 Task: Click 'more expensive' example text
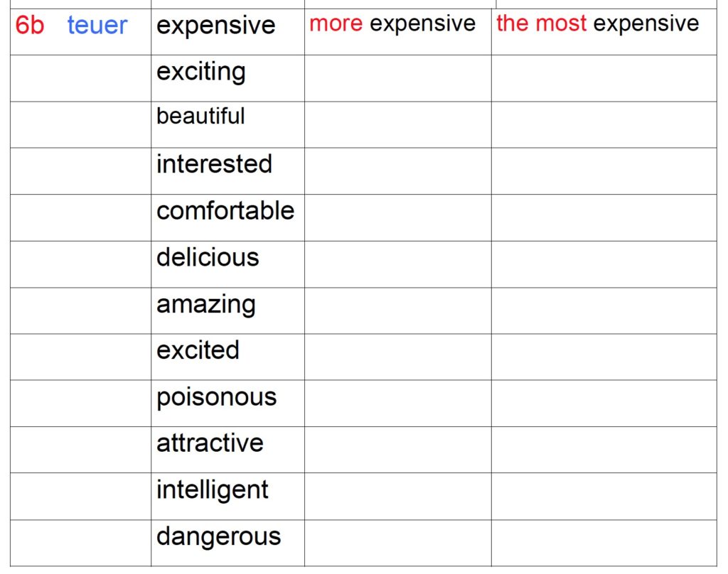[x=392, y=23]
